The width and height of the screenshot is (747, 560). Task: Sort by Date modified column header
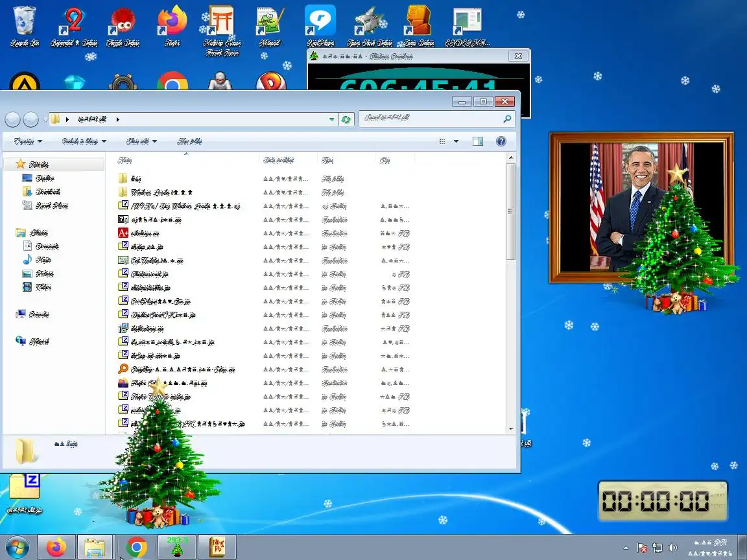(288, 161)
